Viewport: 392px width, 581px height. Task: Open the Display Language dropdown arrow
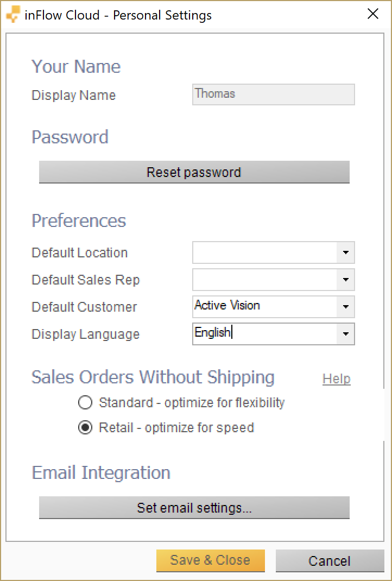(x=346, y=334)
